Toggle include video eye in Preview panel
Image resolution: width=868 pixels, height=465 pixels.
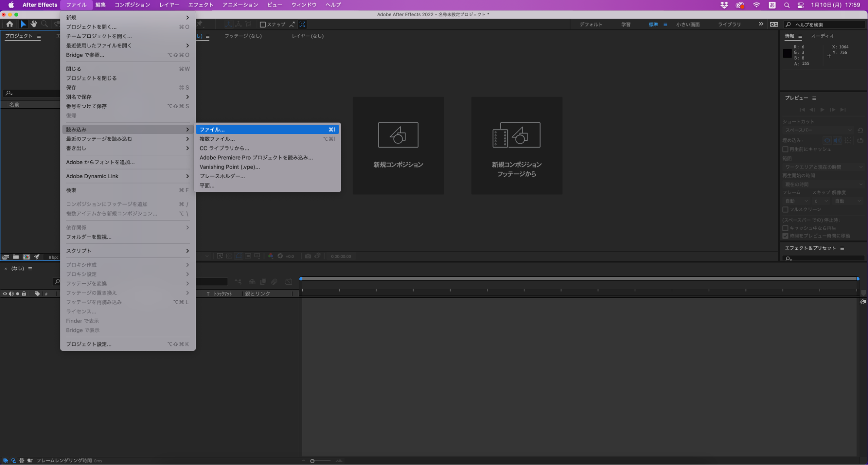(x=827, y=140)
